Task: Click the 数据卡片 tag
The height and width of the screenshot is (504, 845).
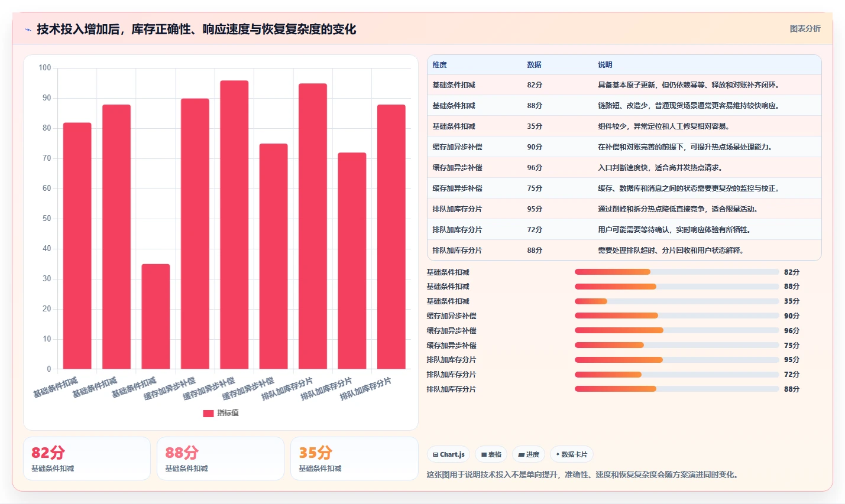Action: (x=571, y=454)
